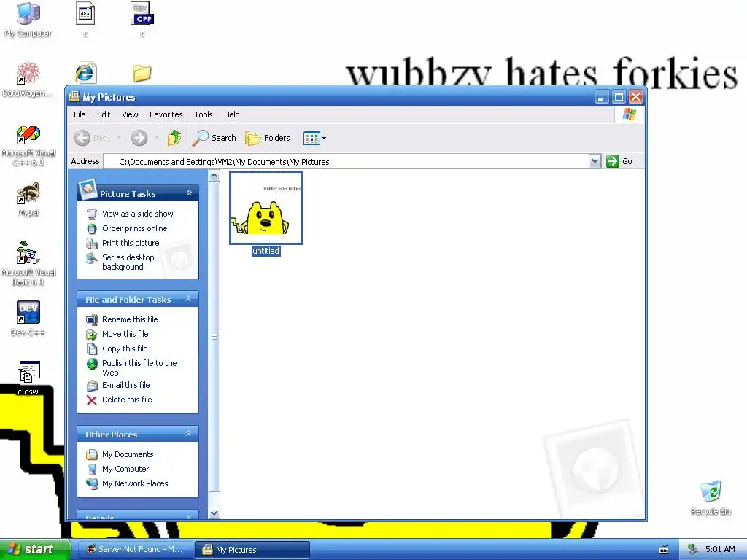
Task: Click the 5:01 AM clock
Action: (720, 550)
